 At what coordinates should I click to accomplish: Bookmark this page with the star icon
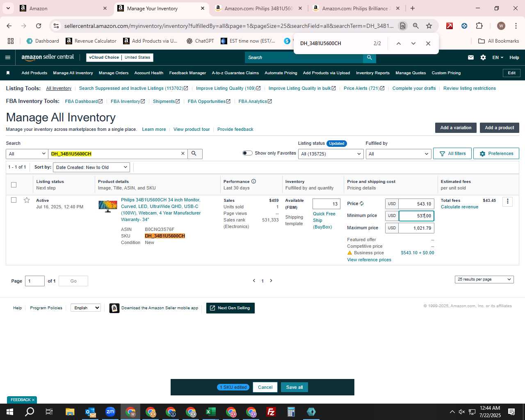tap(429, 26)
